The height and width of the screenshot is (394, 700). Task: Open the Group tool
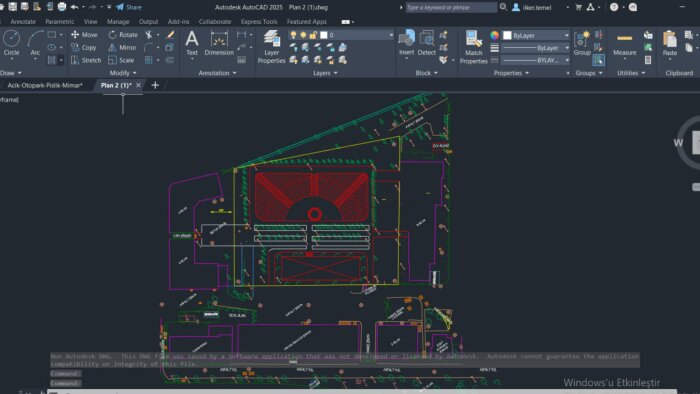click(x=582, y=43)
